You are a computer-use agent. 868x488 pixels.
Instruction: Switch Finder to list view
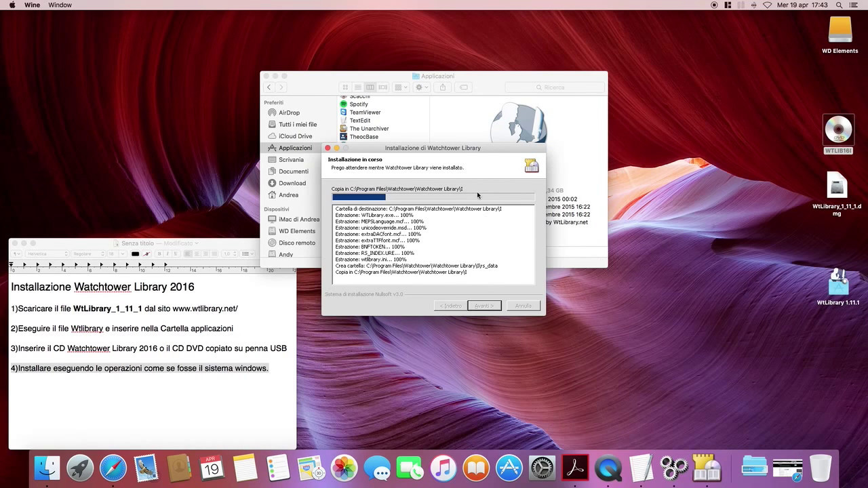tap(357, 87)
